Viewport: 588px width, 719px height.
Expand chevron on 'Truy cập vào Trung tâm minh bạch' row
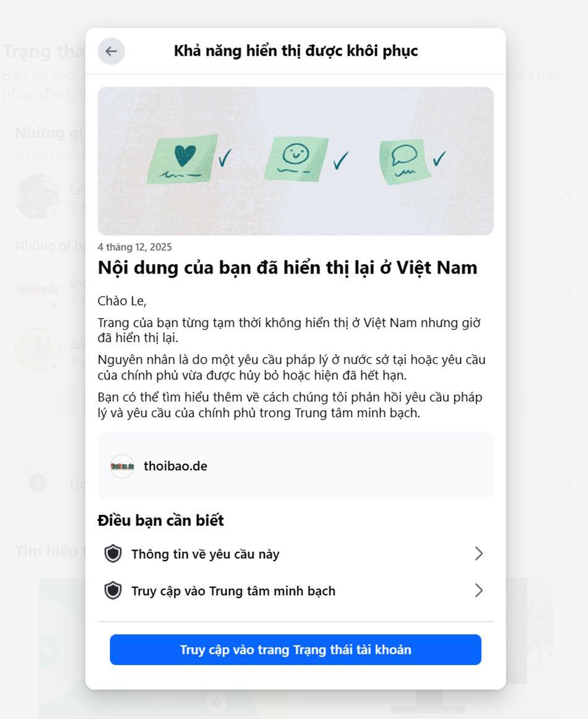click(x=478, y=590)
